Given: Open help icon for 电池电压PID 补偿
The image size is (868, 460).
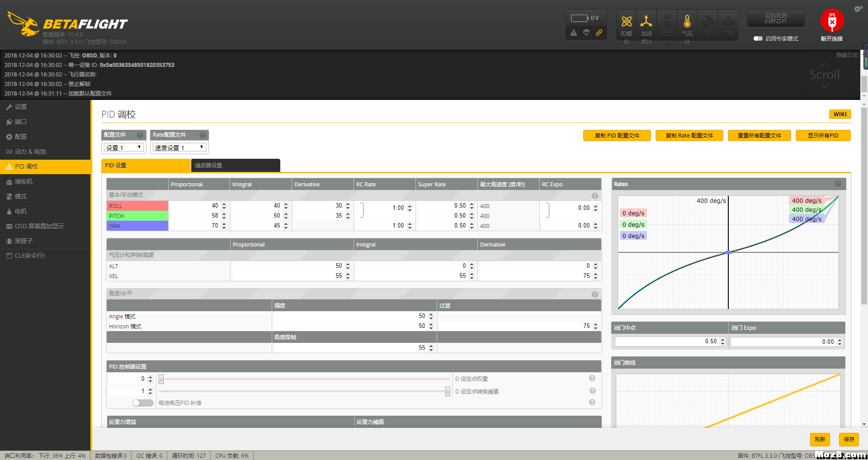Looking at the screenshot, I should (592, 402).
